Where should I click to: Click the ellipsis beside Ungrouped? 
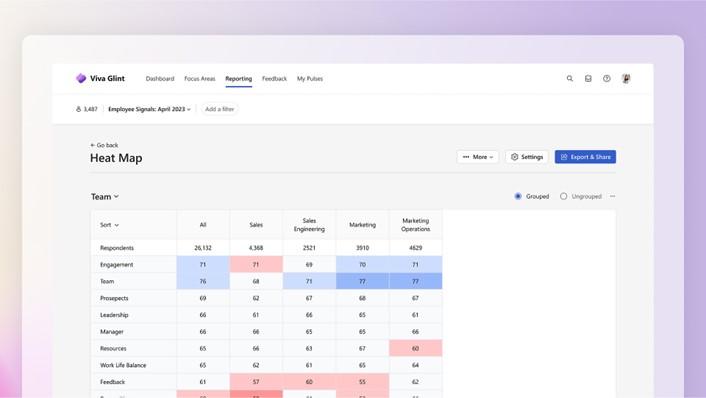[x=612, y=196]
